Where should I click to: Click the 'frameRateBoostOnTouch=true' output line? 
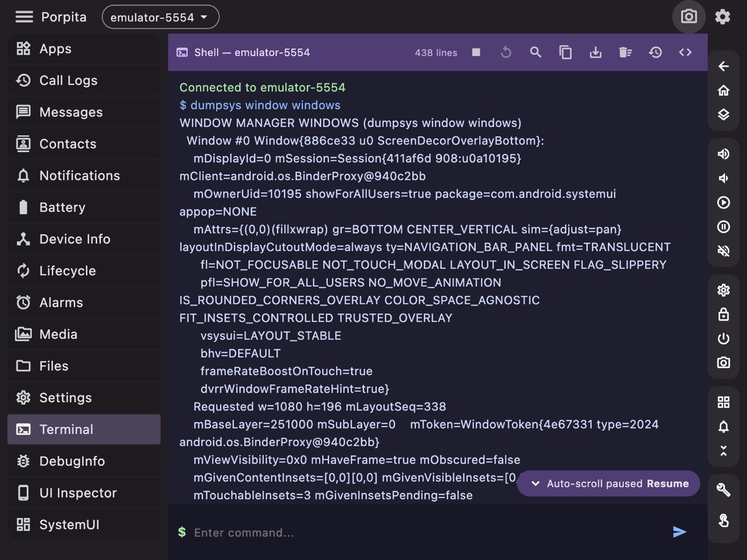point(287,371)
